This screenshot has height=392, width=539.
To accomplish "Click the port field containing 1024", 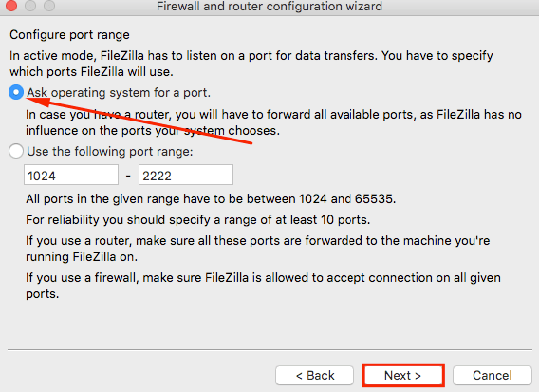I will [71, 175].
